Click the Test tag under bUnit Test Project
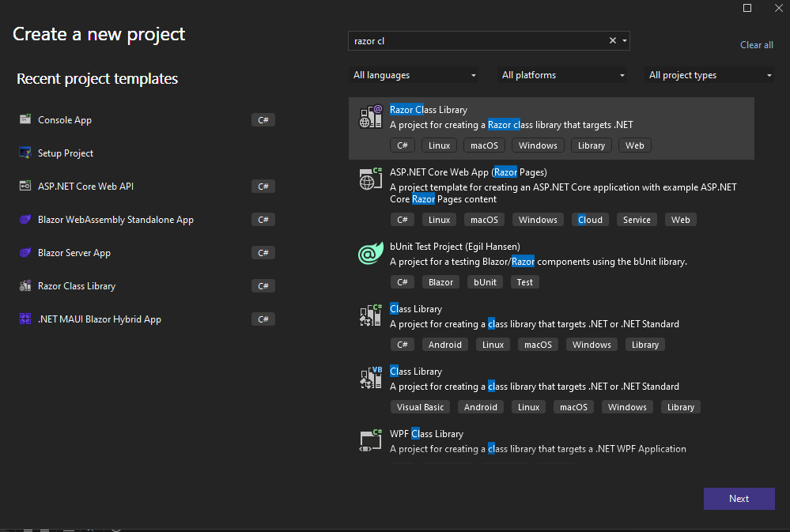The image size is (790, 532). tap(524, 282)
